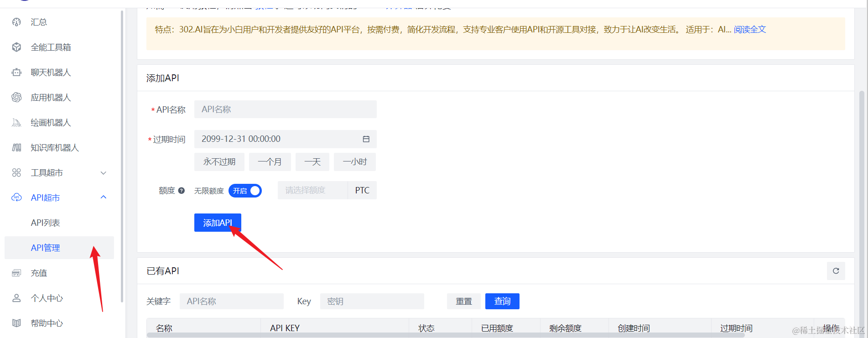Click the 过期时间 date field
The image size is (868, 338).
[x=286, y=139]
